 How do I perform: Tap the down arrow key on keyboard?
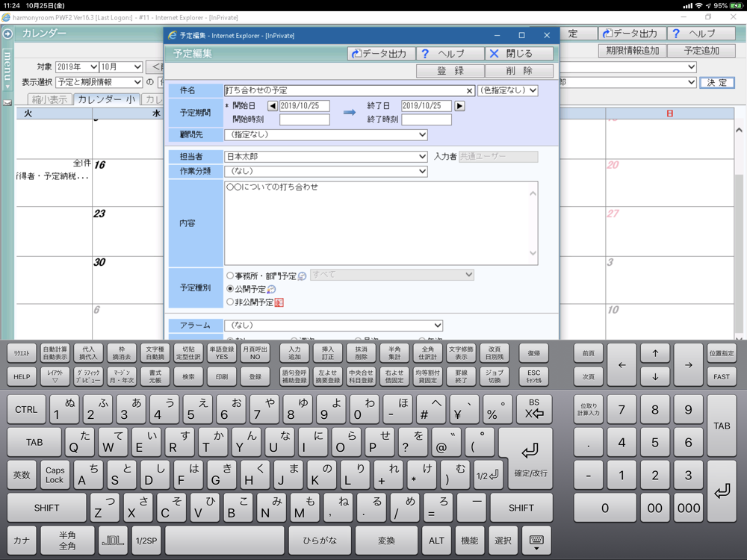point(655,376)
